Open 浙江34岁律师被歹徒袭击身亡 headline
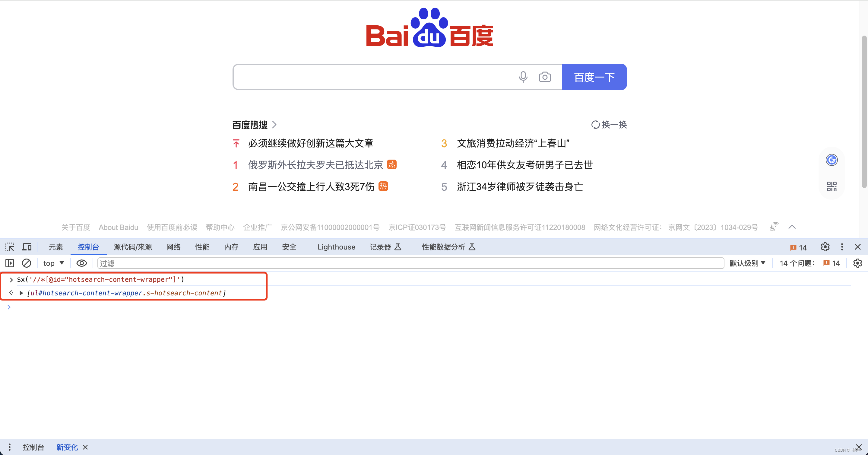The height and width of the screenshot is (455, 868). point(520,186)
